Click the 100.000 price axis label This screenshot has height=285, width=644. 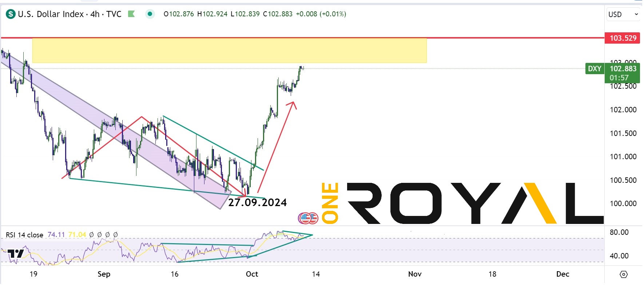pyautogui.click(x=623, y=204)
